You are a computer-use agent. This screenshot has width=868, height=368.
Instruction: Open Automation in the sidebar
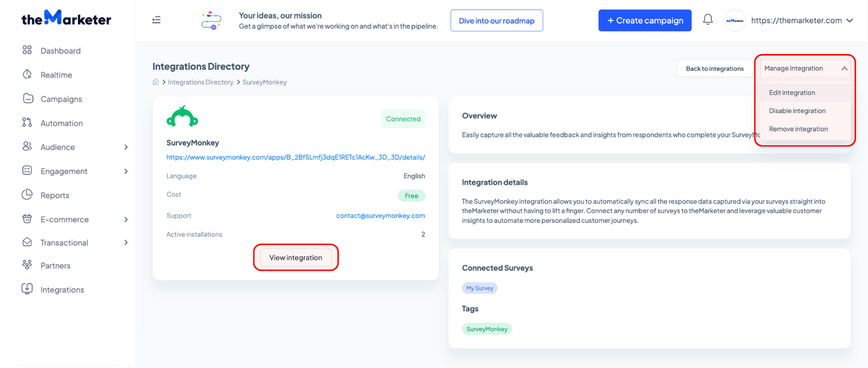click(62, 123)
